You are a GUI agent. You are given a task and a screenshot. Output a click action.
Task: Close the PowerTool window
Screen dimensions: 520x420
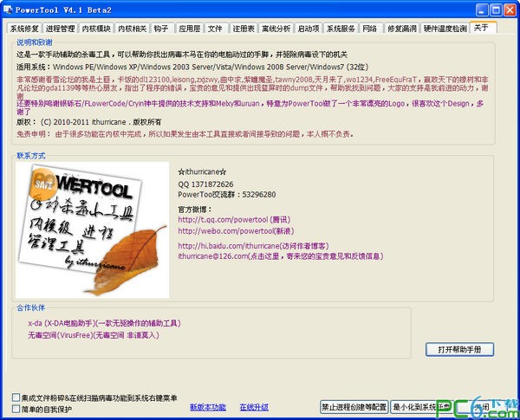click(510, 10)
